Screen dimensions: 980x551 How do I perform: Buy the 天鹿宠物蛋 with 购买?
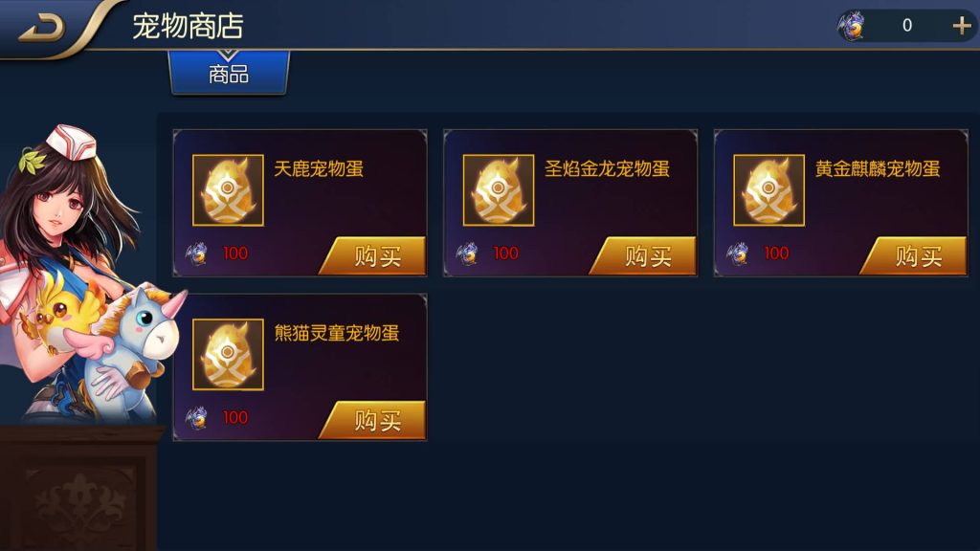point(374,255)
